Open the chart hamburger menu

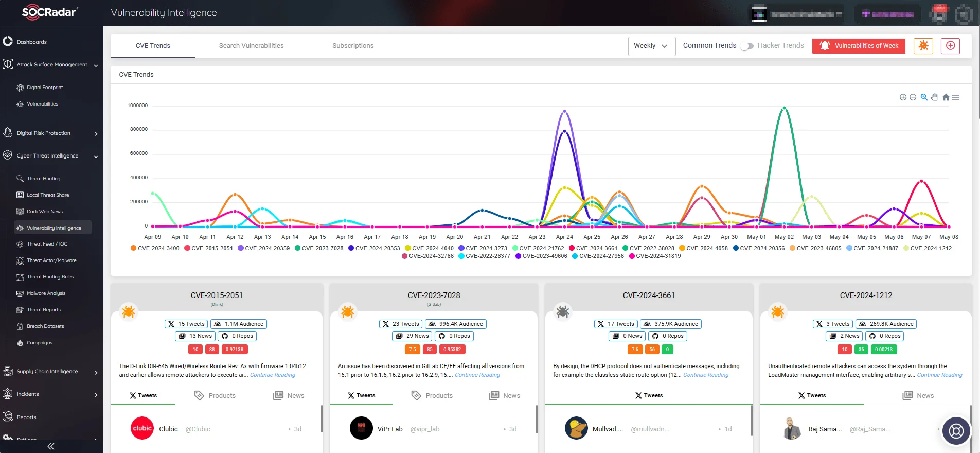[956, 97]
